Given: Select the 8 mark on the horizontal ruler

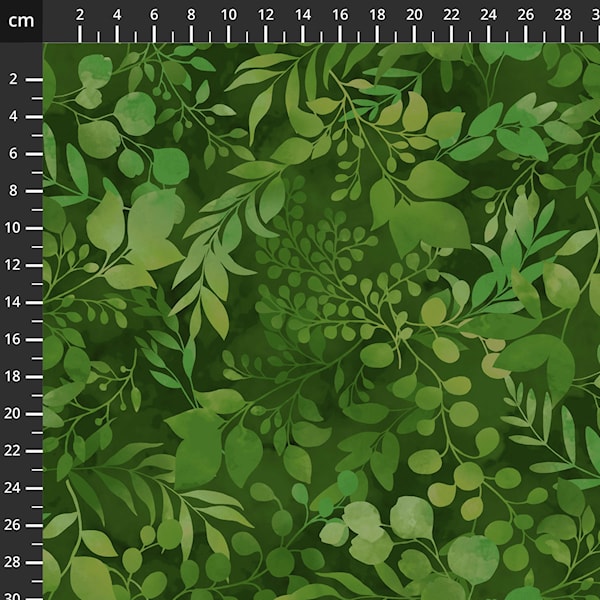Looking at the screenshot, I should pos(191,15).
